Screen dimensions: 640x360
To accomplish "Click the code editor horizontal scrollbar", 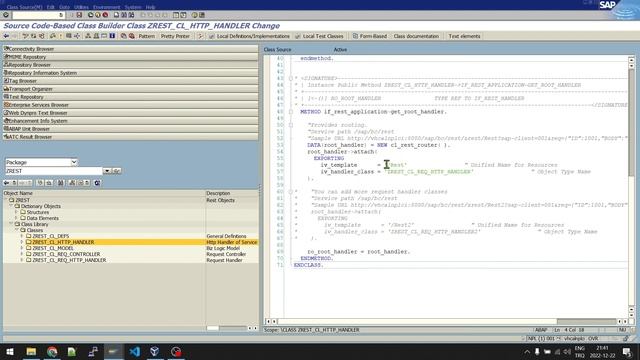I will pos(446,322).
